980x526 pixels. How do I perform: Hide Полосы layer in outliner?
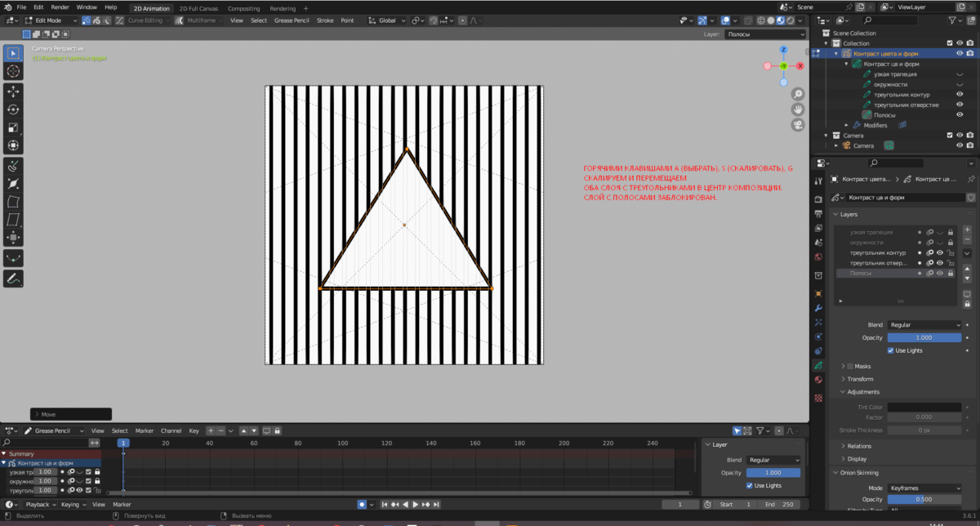[x=960, y=115]
